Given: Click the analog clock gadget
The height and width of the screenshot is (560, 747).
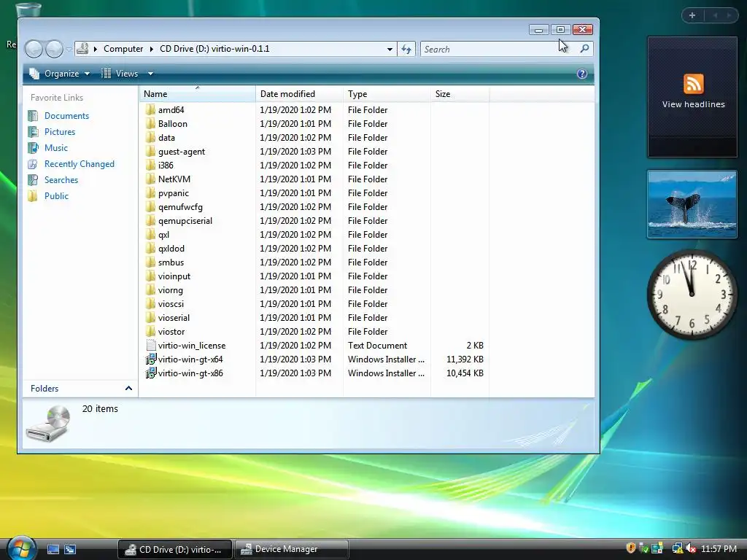Looking at the screenshot, I should pyautogui.click(x=692, y=295).
